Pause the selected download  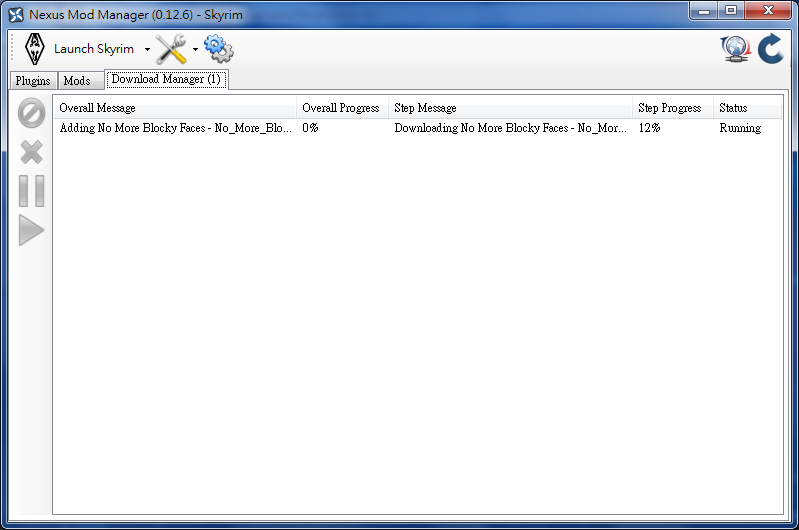click(x=32, y=191)
